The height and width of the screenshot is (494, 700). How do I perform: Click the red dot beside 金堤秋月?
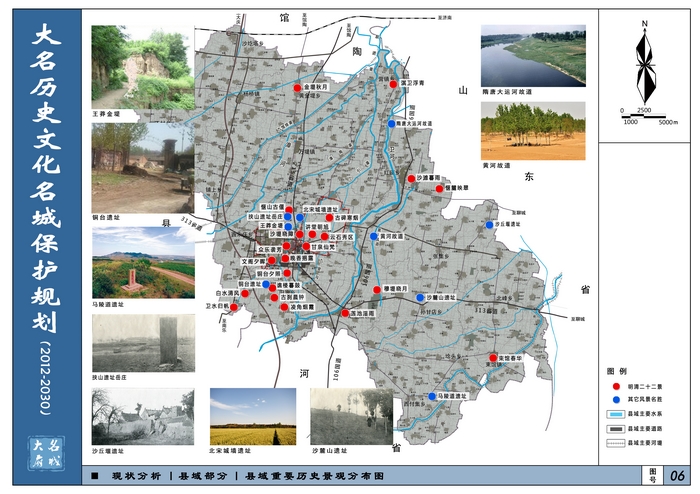[x=297, y=88]
